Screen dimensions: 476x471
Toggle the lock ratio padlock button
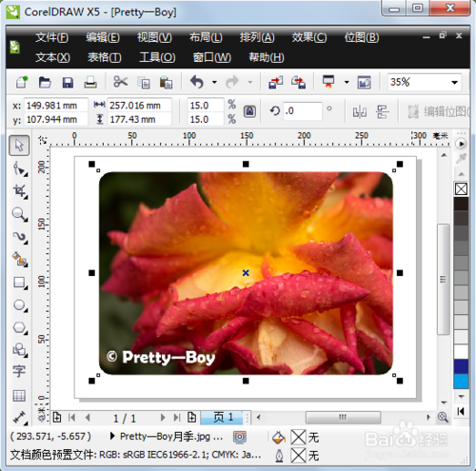249,111
